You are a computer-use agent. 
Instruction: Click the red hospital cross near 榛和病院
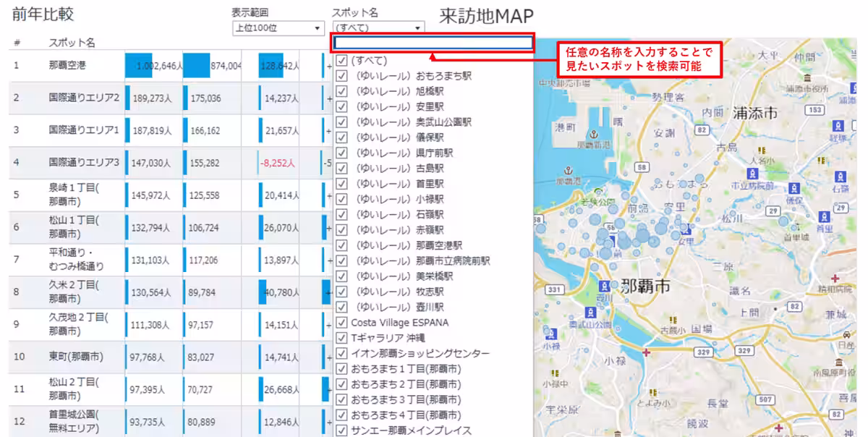[835, 279]
